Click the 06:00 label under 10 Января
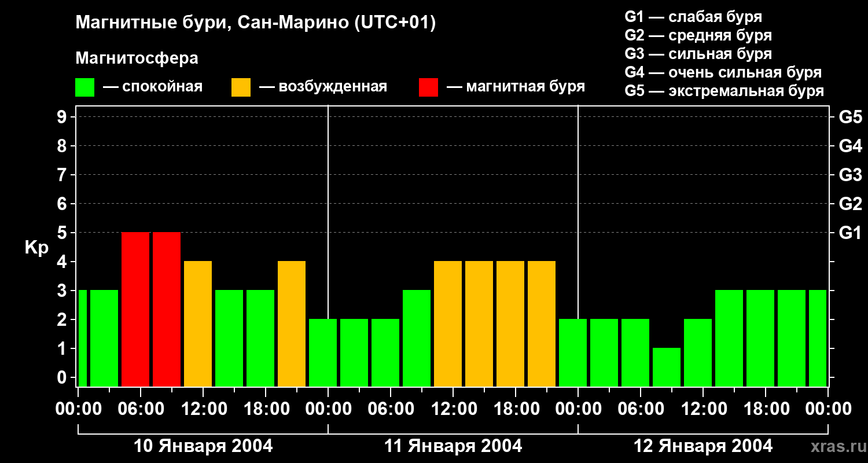The image size is (868, 463). tap(141, 409)
